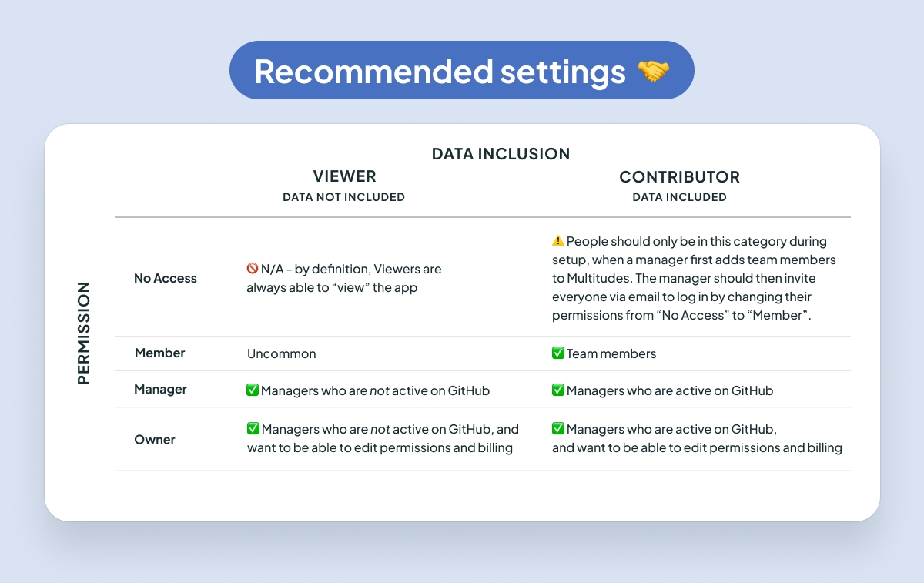Viewport: 924px width, 583px height.
Task: Click the handshake emoji in the title
Action: click(x=653, y=72)
